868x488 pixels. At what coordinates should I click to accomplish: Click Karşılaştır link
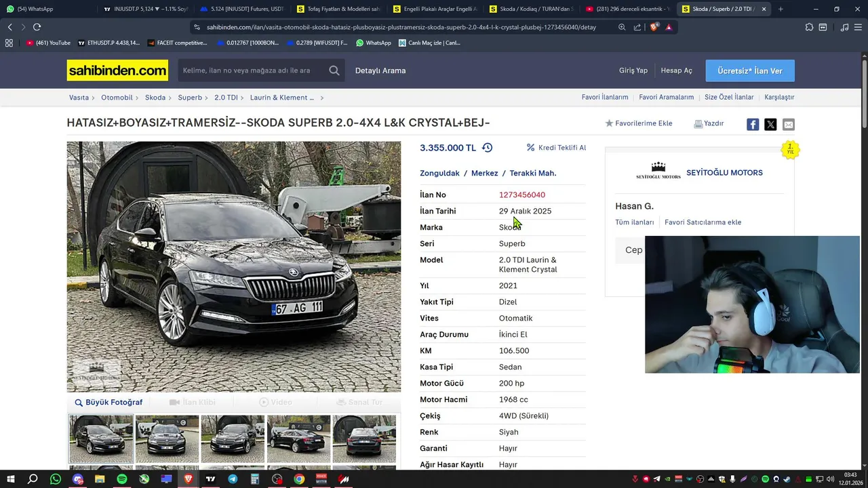[x=779, y=98]
